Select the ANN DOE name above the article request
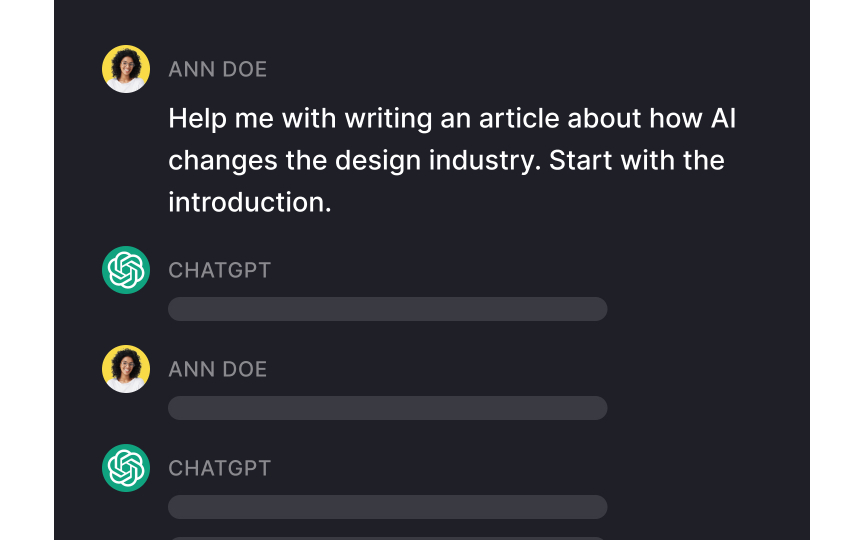The width and height of the screenshot is (864, 540). tap(218, 69)
